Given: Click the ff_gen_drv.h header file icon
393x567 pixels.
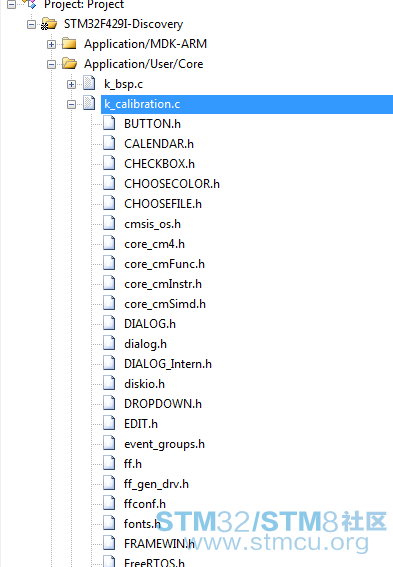Looking at the screenshot, I should (x=109, y=483).
